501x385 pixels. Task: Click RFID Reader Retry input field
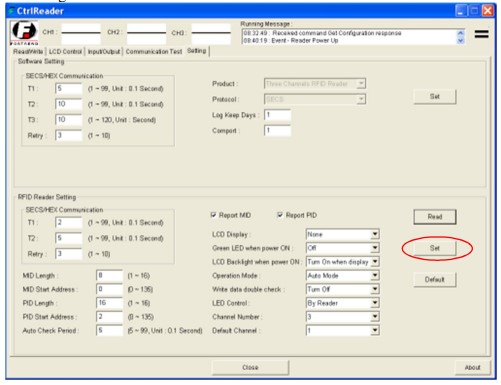69,254
